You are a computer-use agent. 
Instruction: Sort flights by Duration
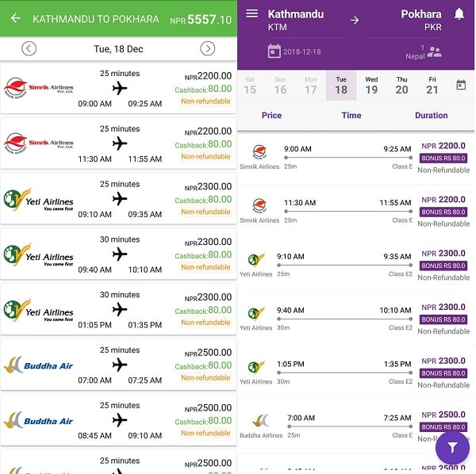click(x=431, y=115)
